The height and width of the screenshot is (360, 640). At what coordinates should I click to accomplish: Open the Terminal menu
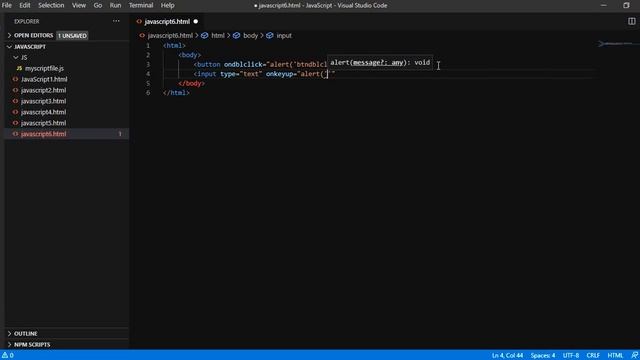point(141,5)
